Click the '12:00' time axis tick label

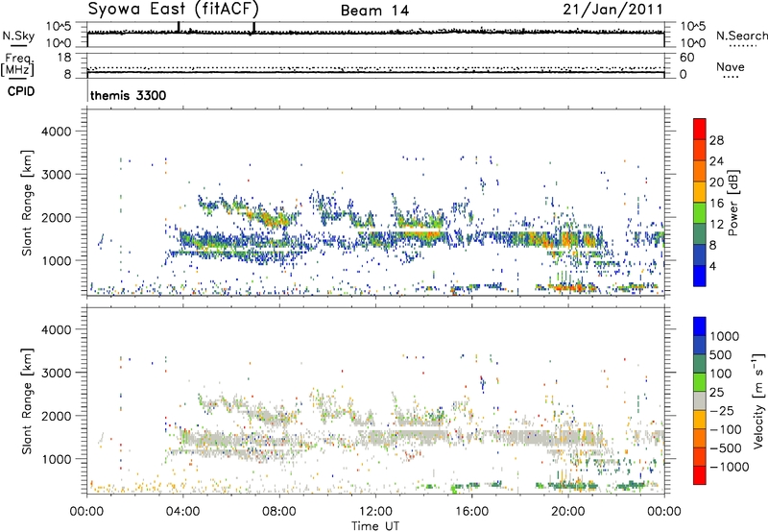[375, 512]
